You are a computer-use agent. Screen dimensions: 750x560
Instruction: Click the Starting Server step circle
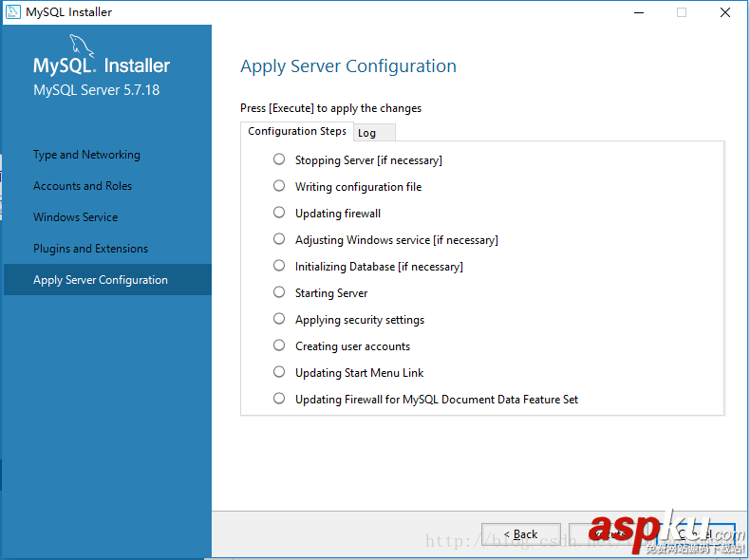tap(279, 292)
